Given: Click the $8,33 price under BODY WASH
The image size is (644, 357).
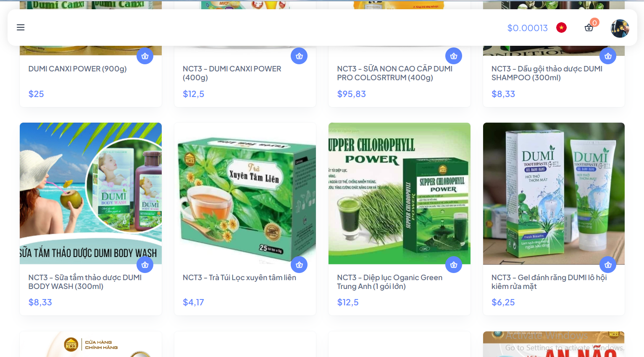Looking at the screenshot, I should (x=40, y=302).
